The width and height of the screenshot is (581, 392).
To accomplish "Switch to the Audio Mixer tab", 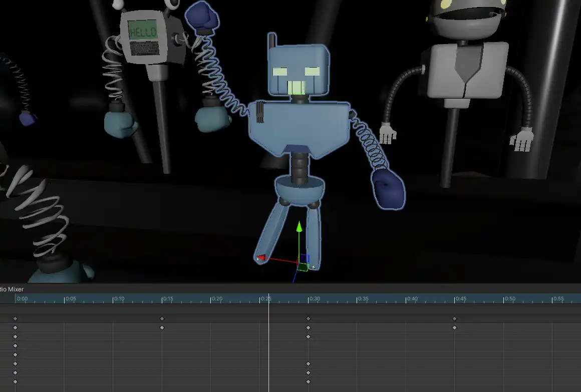I will (13, 289).
